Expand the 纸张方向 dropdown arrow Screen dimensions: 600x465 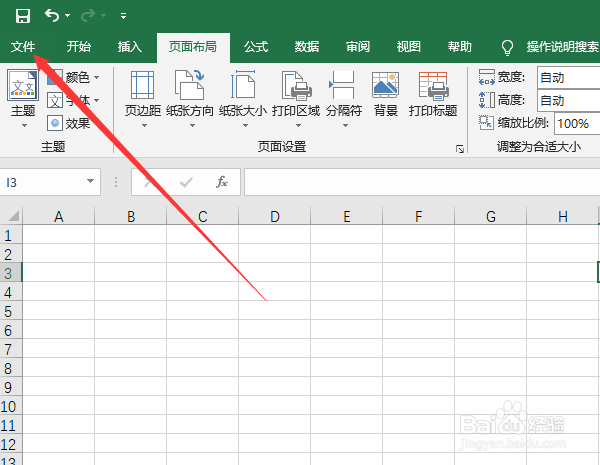click(192, 126)
